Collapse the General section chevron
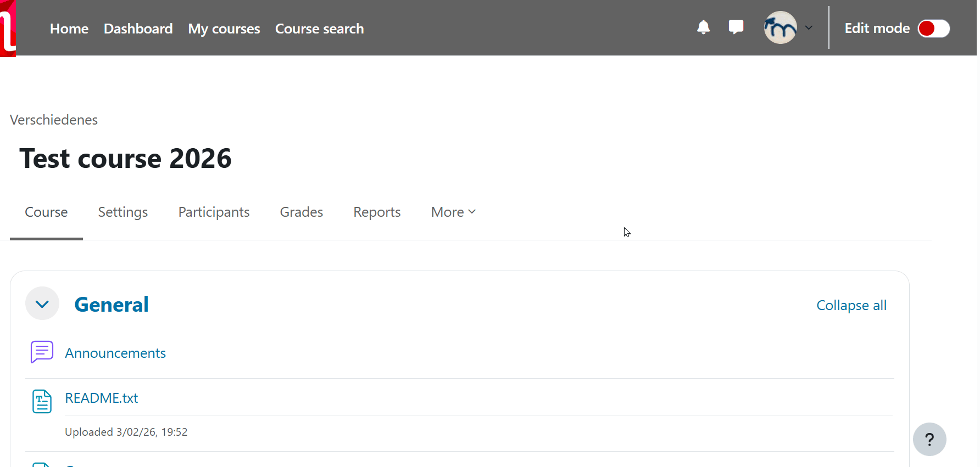The image size is (980, 467). pos(42,303)
